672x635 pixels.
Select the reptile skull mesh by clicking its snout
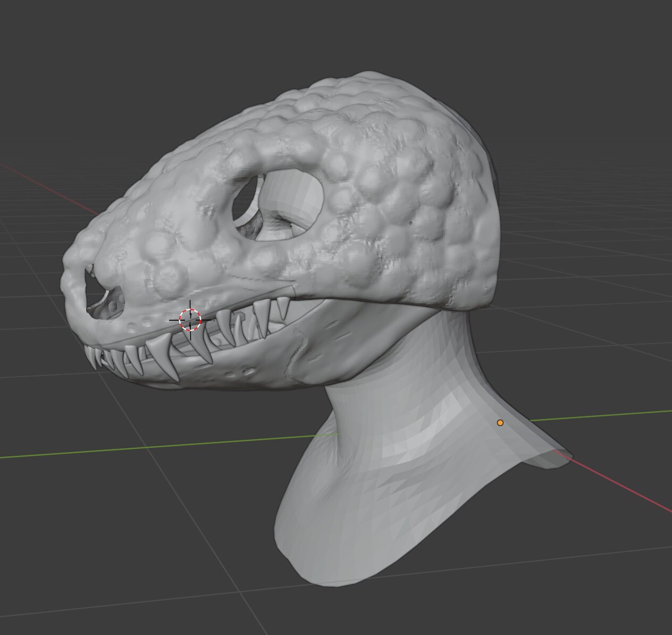pyautogui.click(x=133, y=255)
